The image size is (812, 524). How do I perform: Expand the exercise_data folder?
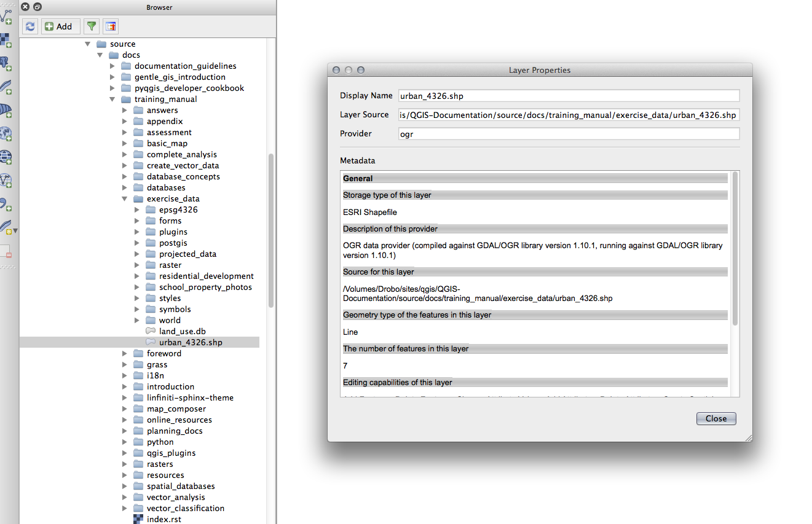click(x=125, y=198)
